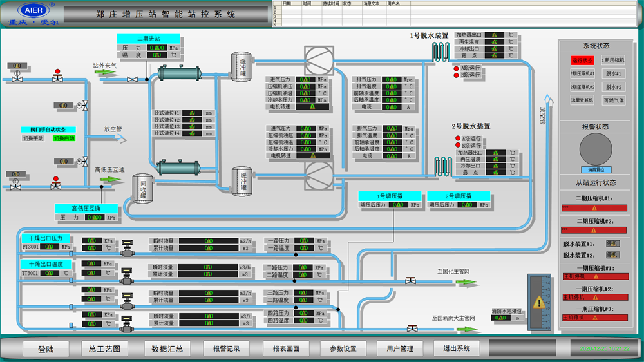Click the 二期进站 压力 value field

pos(157,48)
